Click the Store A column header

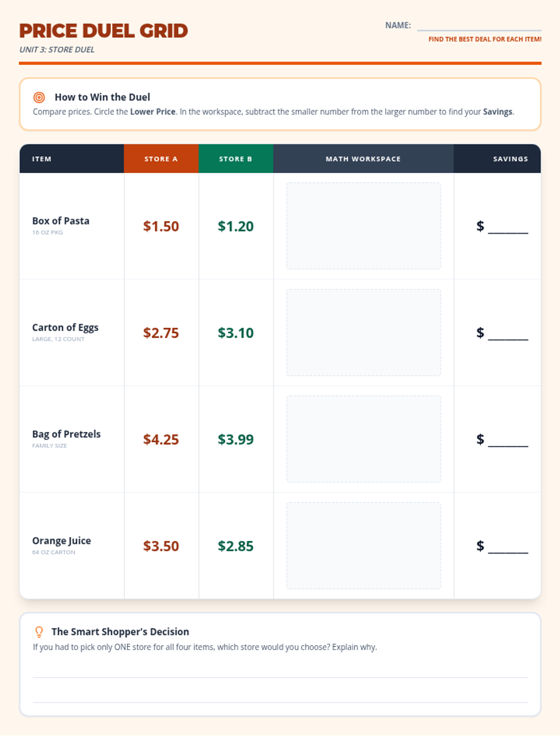(161, 159)
